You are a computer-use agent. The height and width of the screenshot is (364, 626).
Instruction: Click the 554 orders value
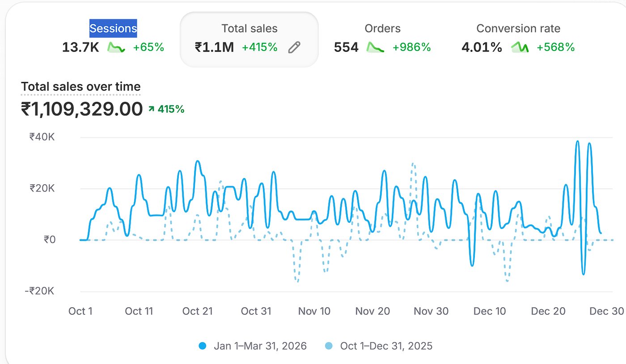coord(346,47)
